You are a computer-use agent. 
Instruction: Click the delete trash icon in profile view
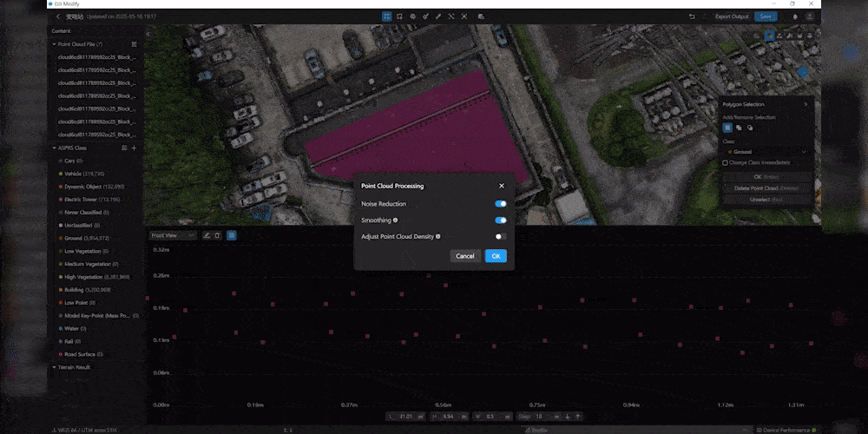[x=218, y=235]
